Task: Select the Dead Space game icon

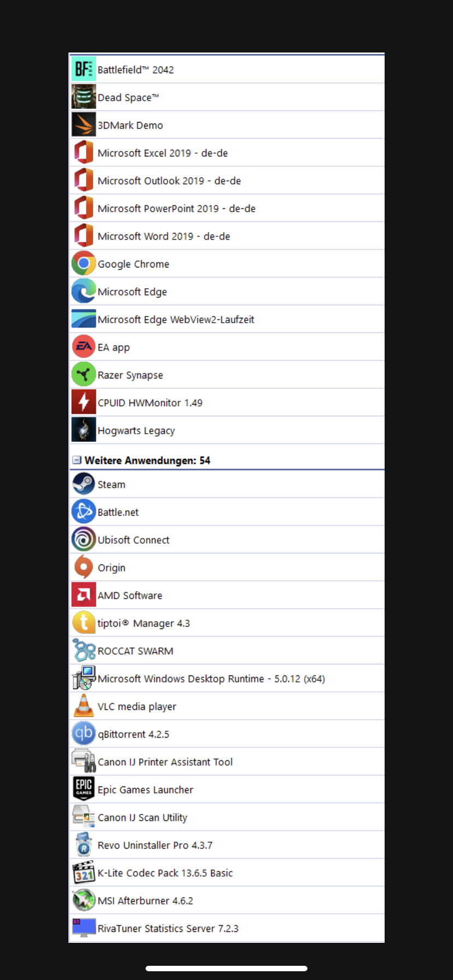Action: [84, 97]
